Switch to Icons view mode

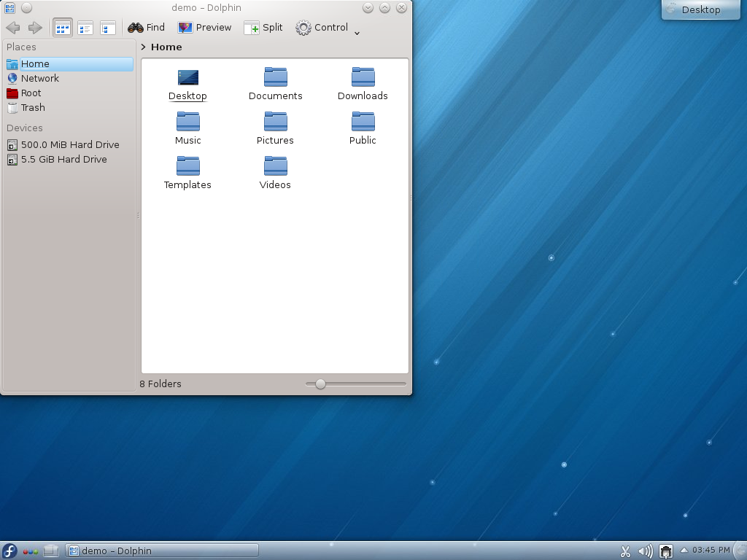pyautogui.click(x=63, y=28)
